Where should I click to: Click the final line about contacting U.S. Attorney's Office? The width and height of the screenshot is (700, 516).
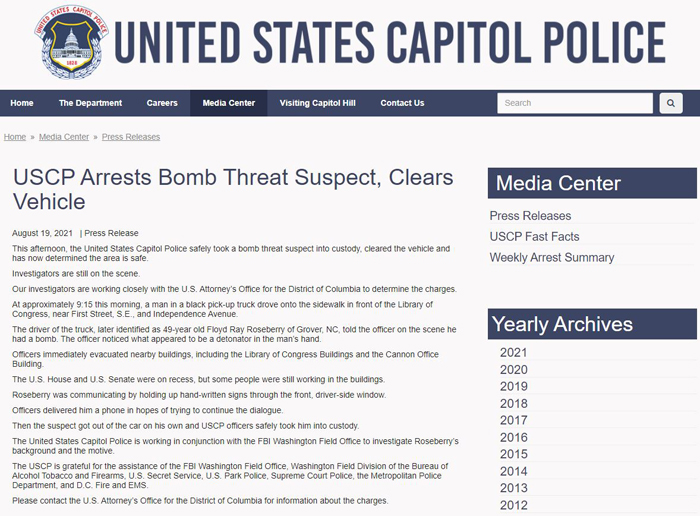[x=200, y=501]
